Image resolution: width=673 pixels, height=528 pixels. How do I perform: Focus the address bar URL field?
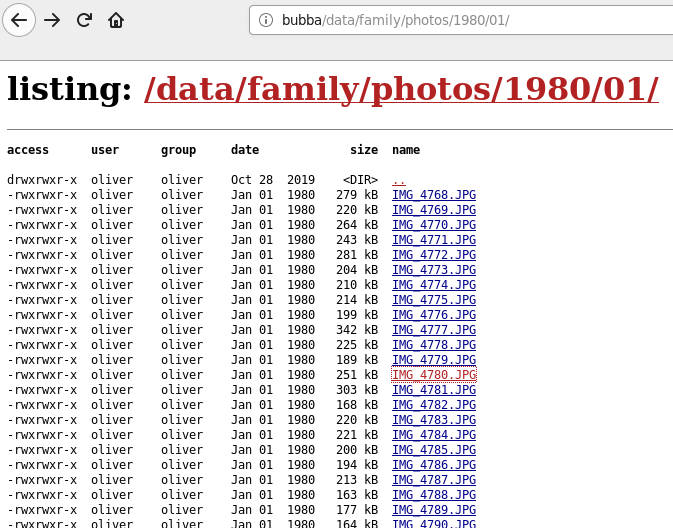(x=450, y=20)
